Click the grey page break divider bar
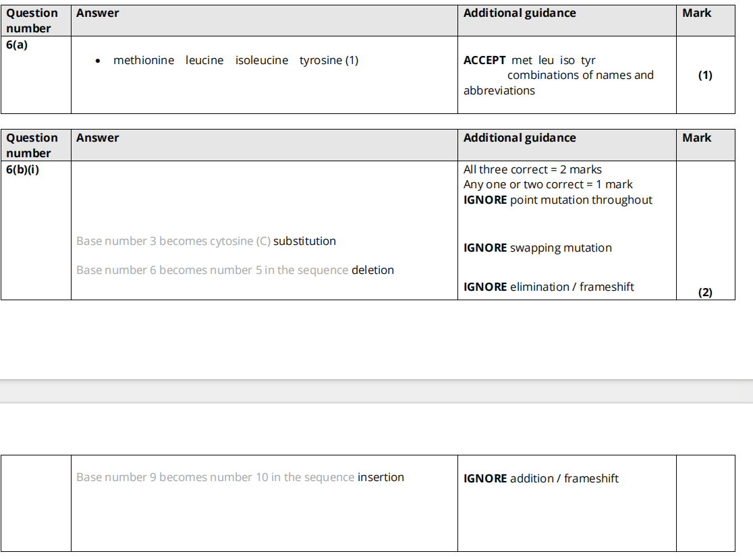753x560 pixels. pyautogui.click(x=376, y=391)
